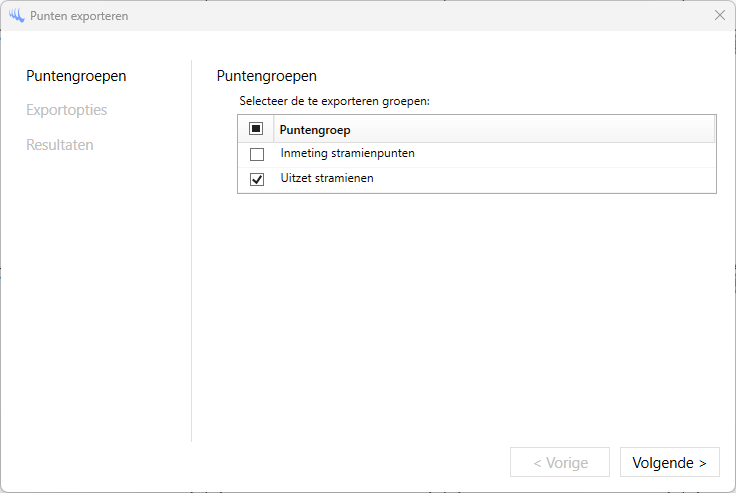Click the Punten exporteren app icon
Screen dimensions: 736x493
click(16, 16)
